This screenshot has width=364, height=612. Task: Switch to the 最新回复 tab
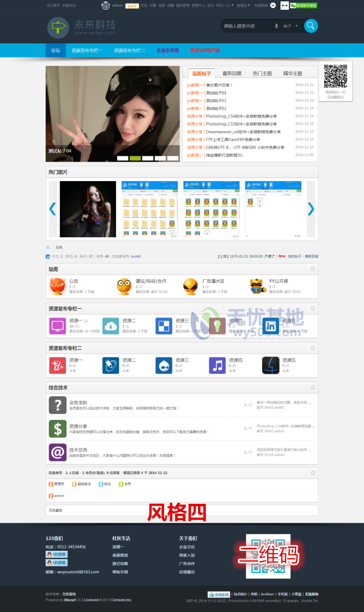232,73
